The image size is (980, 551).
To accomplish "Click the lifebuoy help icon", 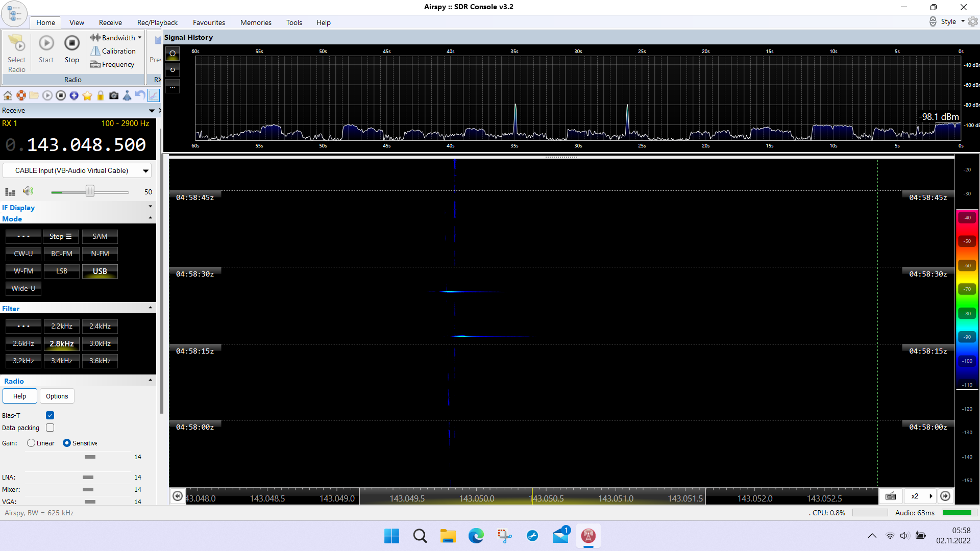I will coord(21,95).
